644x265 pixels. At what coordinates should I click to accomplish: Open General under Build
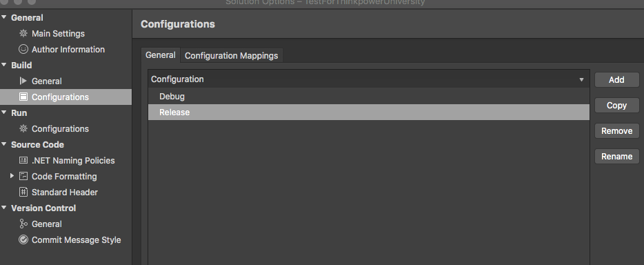(46, 81)
